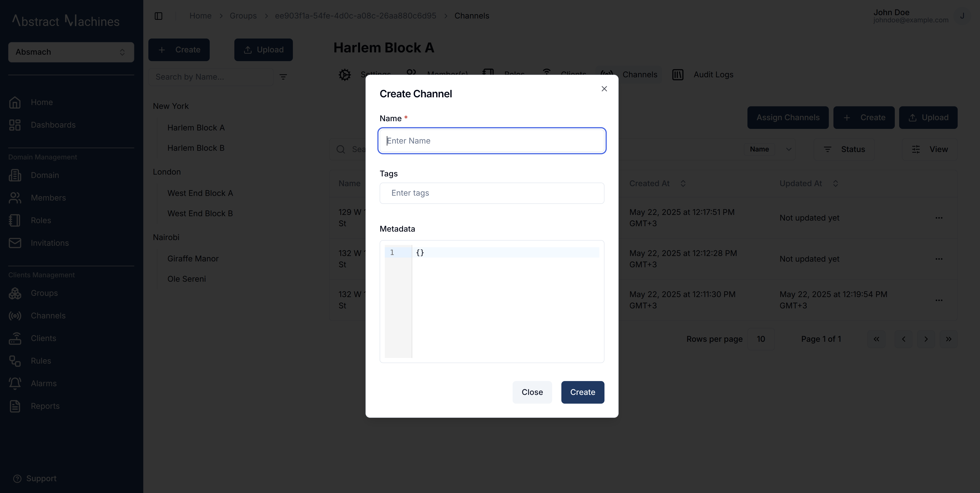This screenshot has height=493, width=980.
Task: Open the John Doe user avatar menu
Action: tap(962, 16)
